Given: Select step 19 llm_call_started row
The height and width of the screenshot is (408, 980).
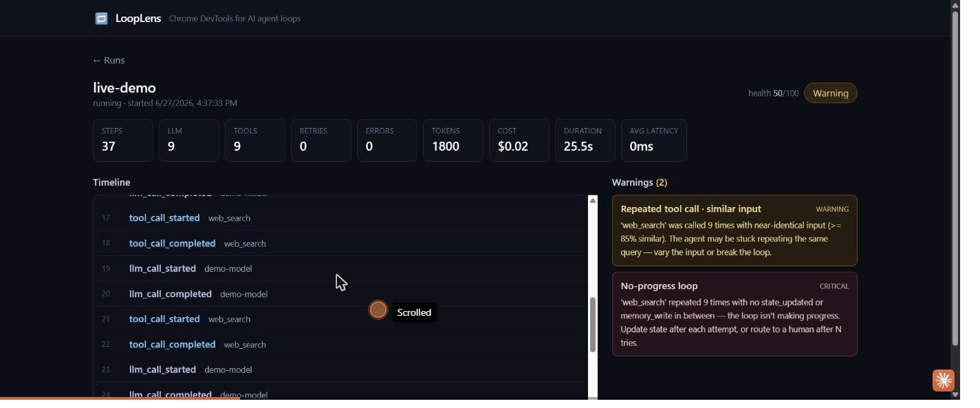Looking at the screenshot, I should tap(340, 268).
